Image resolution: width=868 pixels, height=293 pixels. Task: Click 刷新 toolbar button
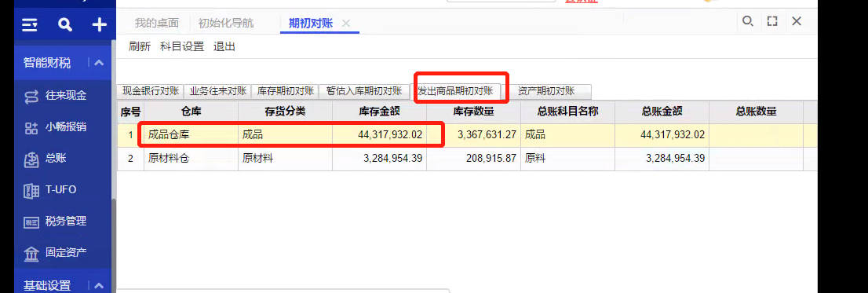click(140, 47)
